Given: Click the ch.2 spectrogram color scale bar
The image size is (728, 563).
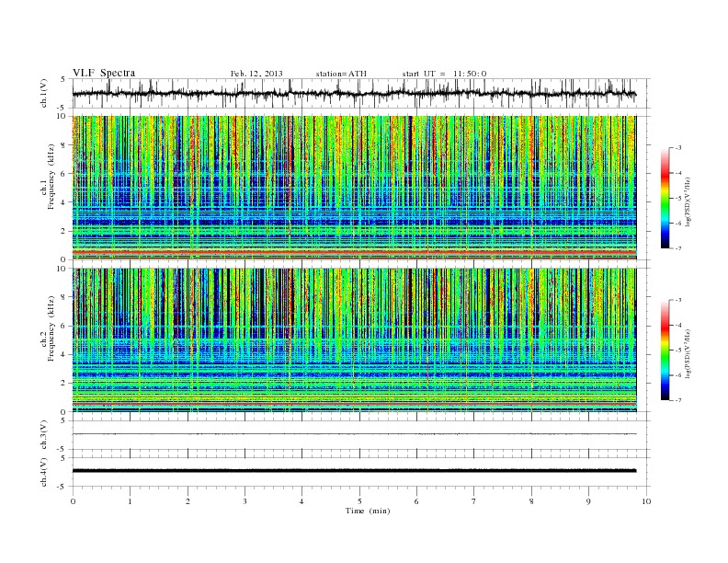Looking at the screenshot, I should [x=665, y=350].
